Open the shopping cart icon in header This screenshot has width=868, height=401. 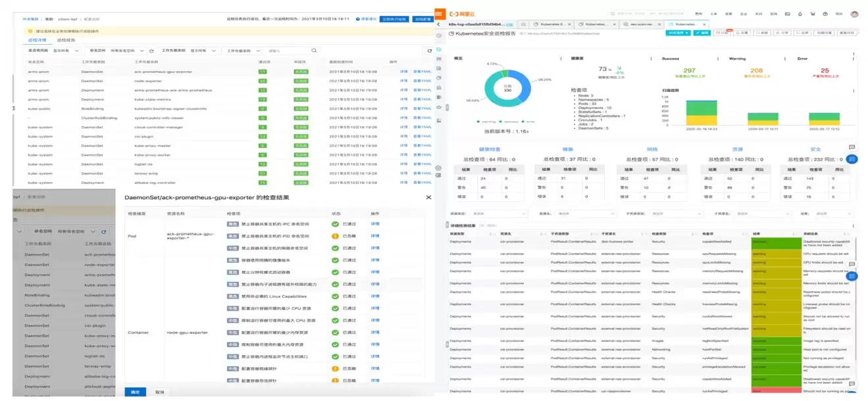point(813,13)
